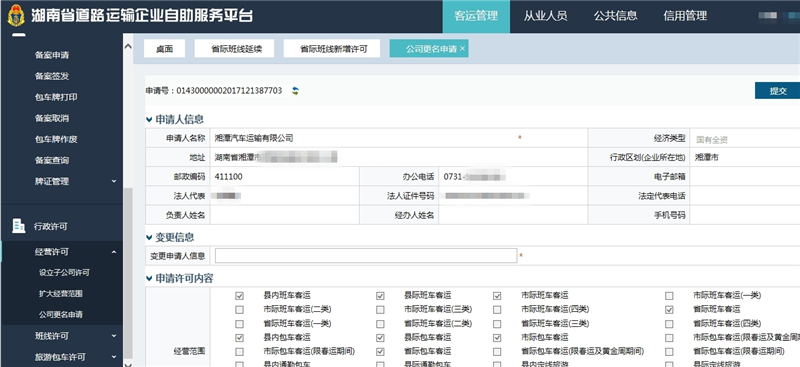Click the empty 负责人姓名 field
Image resolution: width=800 pixels, height=367 pixels.
[285, 215]
